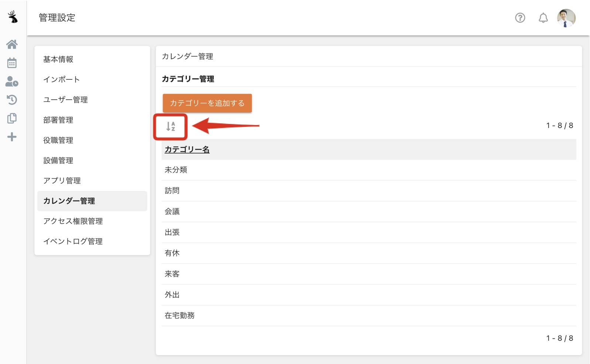The width and height of the screenshot is (590, 364).
Task: Open the user profile avatar
Action: click(566, 18)
